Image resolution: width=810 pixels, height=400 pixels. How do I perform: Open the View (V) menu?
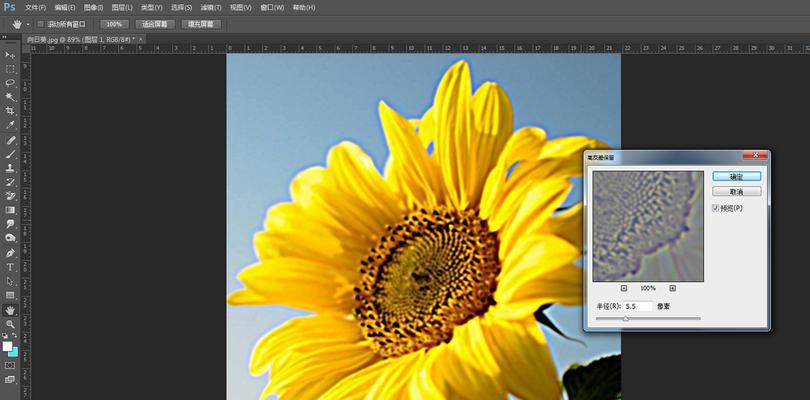point(241,8)
